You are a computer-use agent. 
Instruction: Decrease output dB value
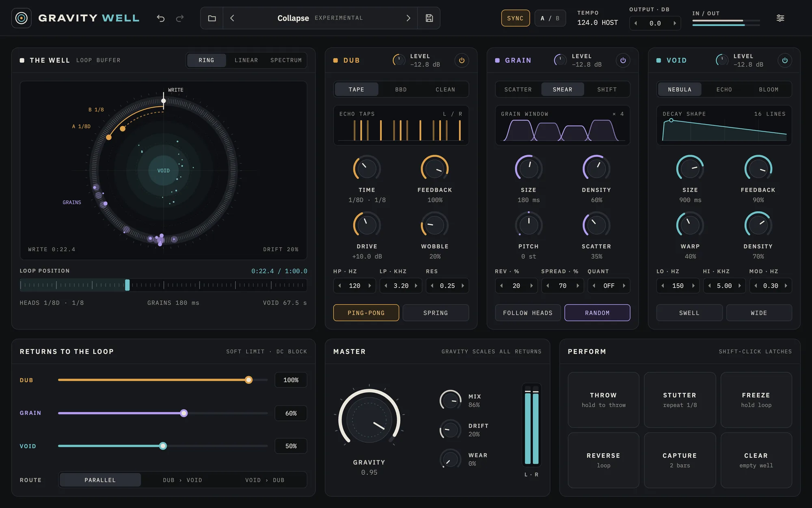pos(635,23)
